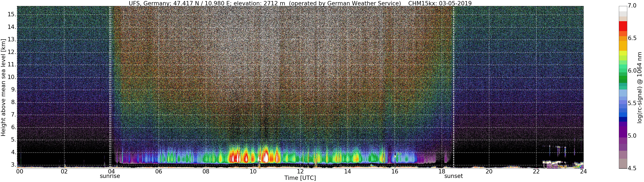Viewport: 644px width, 182px height.
Task: Click the height-axis tick label "11."
Action: (x=12, y=65)
